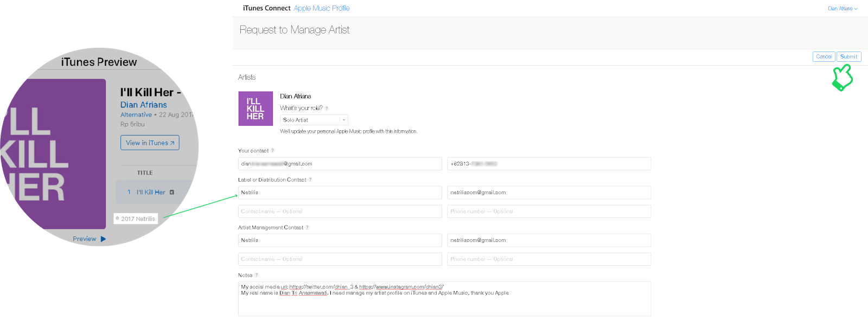Click external arrow icon in View in iTunes
This screenshot has width=868, height=320.
tap(172, 143)
